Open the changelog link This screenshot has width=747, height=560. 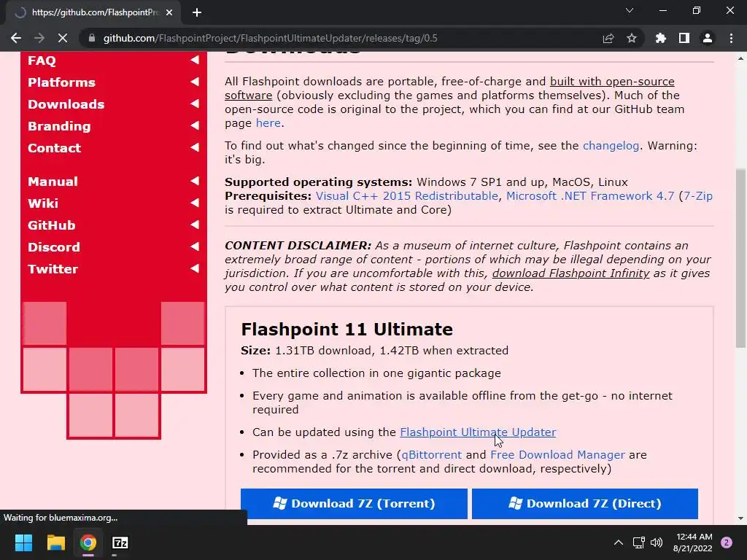[x=611, y=146]
